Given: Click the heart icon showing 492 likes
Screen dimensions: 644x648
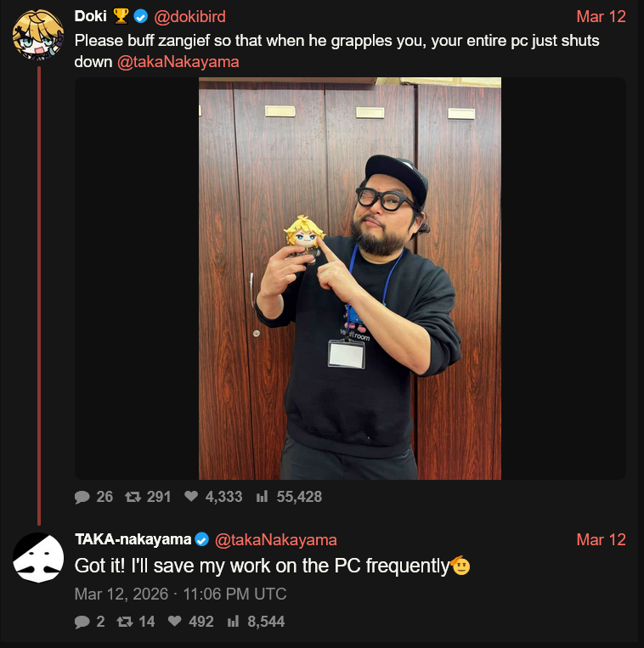Looking at the screenshot, I should point(175,621).
